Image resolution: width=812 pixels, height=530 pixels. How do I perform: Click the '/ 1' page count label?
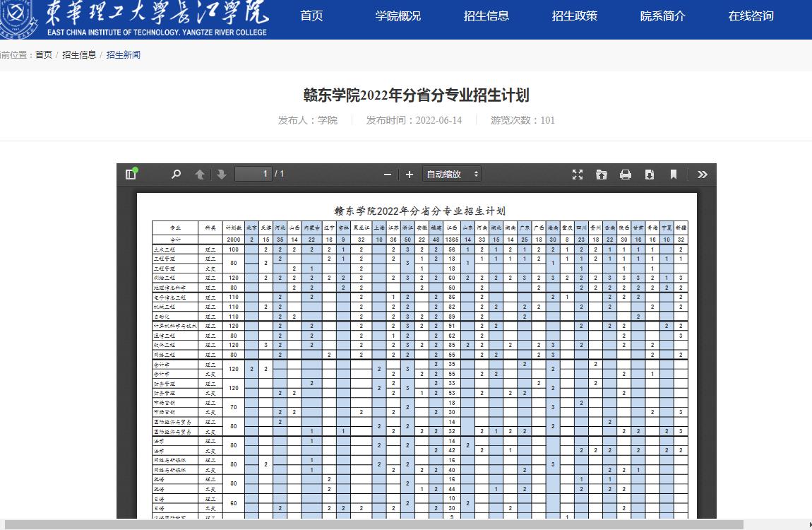tap(279, 174)
